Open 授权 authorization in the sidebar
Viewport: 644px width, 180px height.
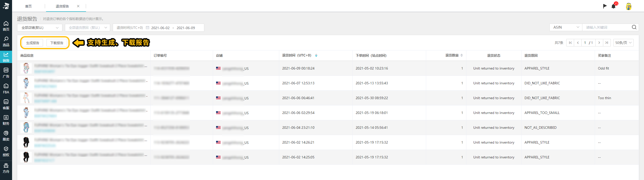pyautogui.click(x=6, y=152)
